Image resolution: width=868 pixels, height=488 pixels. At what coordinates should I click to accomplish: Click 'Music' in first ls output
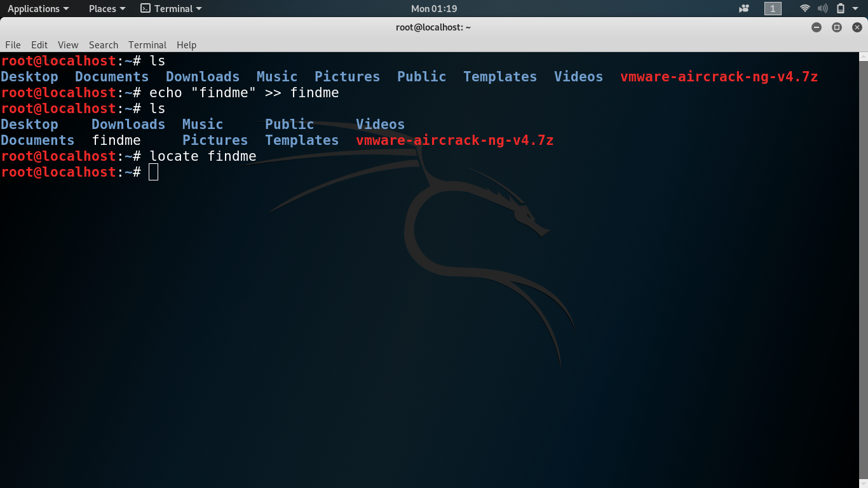click(277, 77)
